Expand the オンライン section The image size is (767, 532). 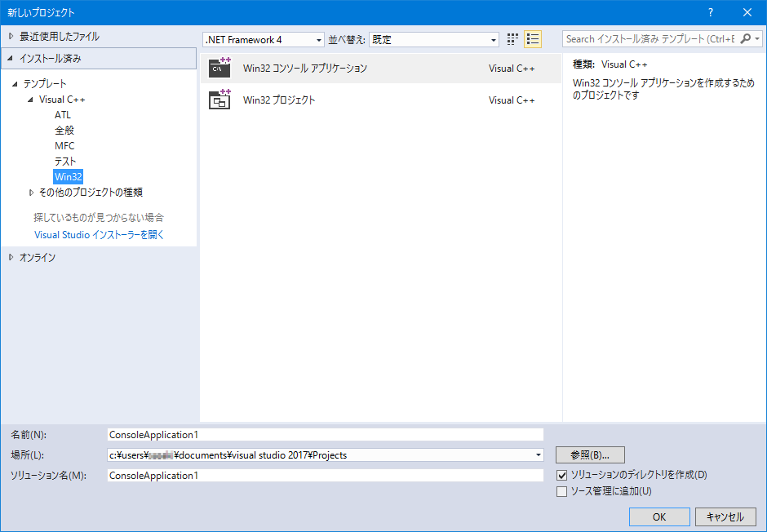coord(13,256)
